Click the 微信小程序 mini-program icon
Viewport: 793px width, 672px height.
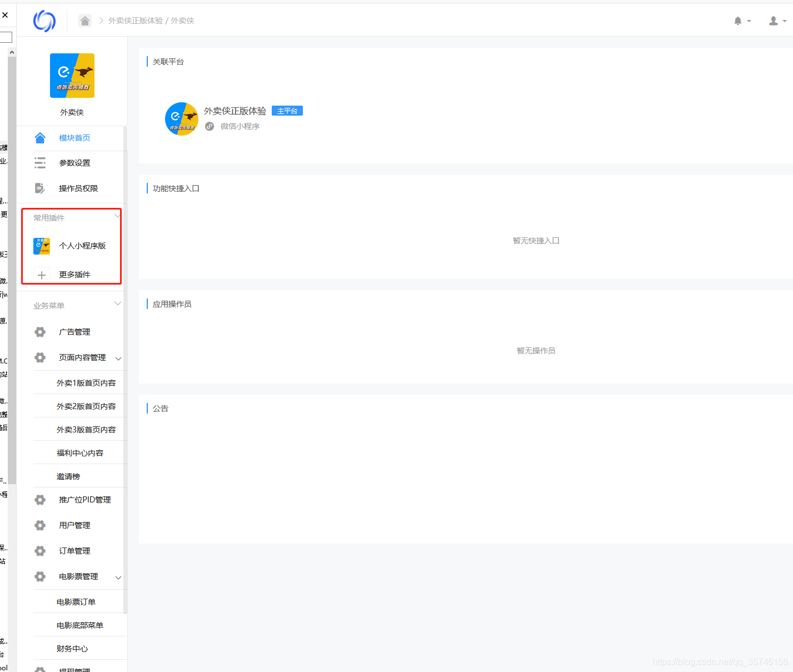pyautogui.click(x=210, y=126)
